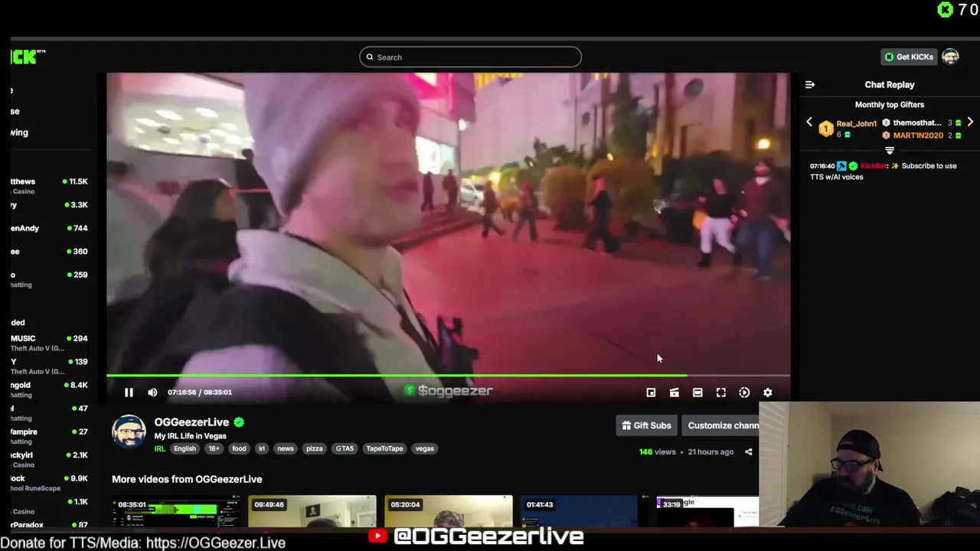
Task: Open sidebar channel with 360 viewers
Action: pyautogui.click(x=50, y=252)
